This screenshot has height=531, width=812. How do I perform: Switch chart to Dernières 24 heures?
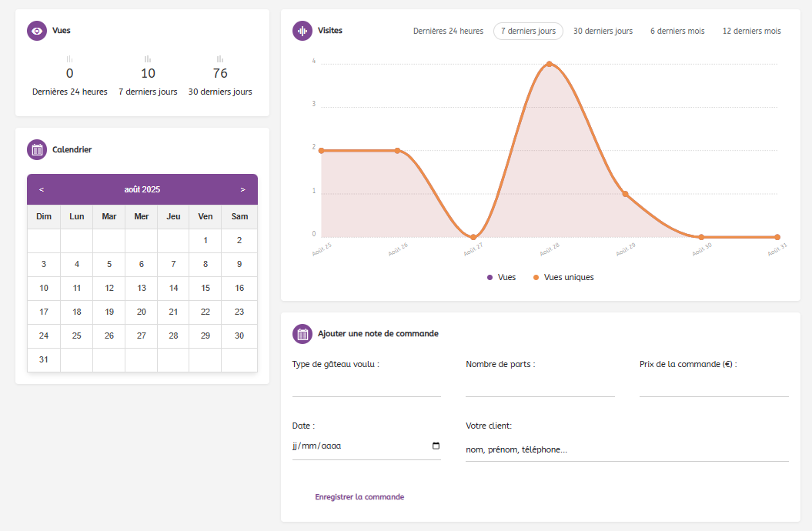pyautogui.click(x=448, y=31)
